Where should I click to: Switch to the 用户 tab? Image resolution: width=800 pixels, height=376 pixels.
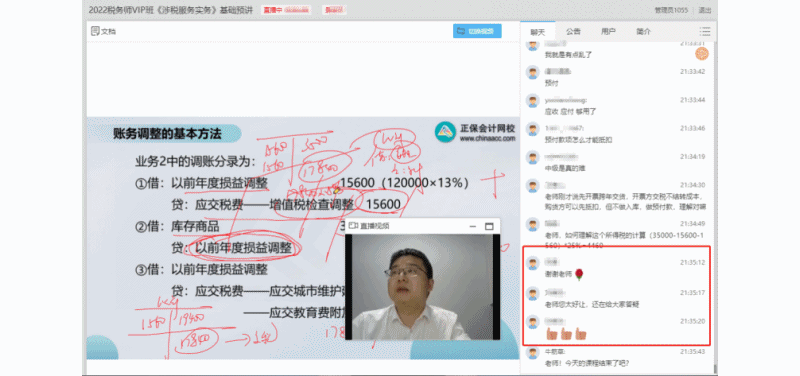(x=608, y=32)
